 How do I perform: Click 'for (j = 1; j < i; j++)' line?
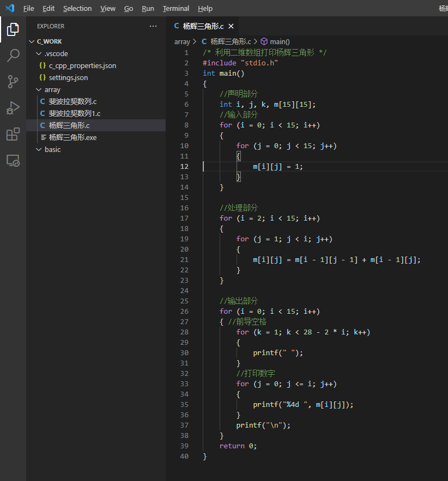(x=284, y=239)
